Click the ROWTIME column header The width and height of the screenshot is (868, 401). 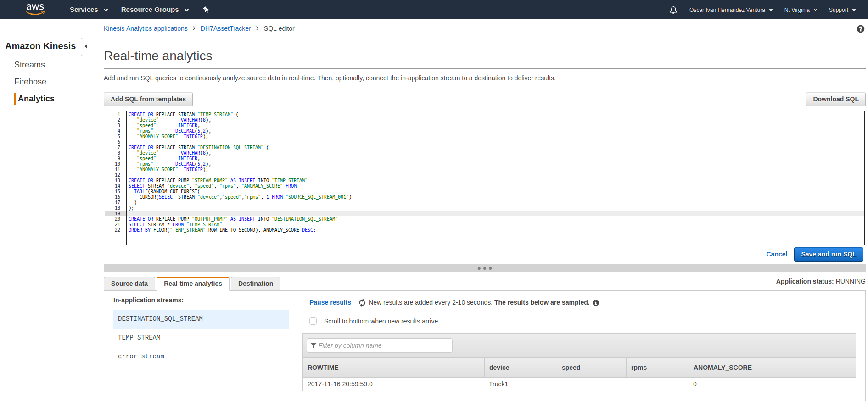[x=393, y=368]
